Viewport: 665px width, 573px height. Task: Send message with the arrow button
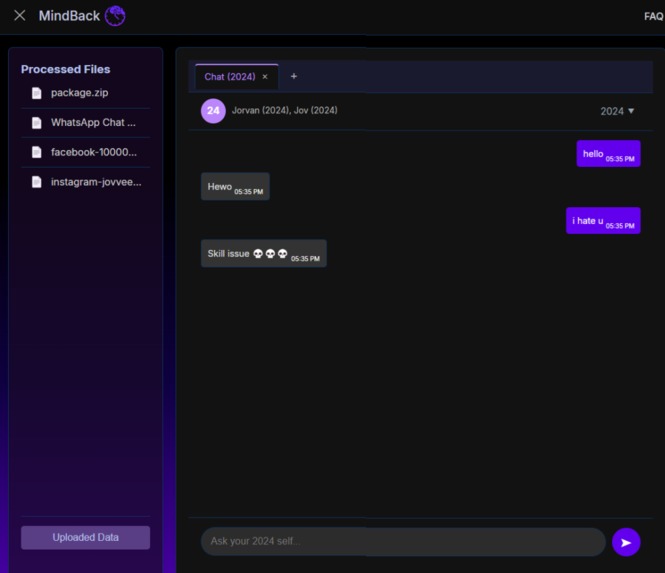click(x=626, y=542)
